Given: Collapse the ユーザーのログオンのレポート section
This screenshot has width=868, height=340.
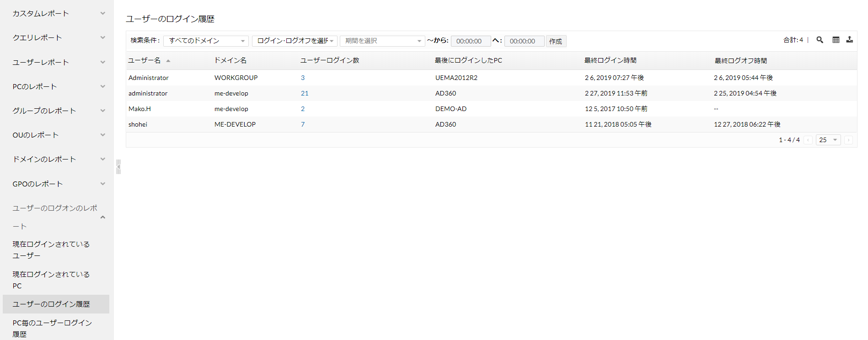Looking at the screenshot, I should point(103,217).
